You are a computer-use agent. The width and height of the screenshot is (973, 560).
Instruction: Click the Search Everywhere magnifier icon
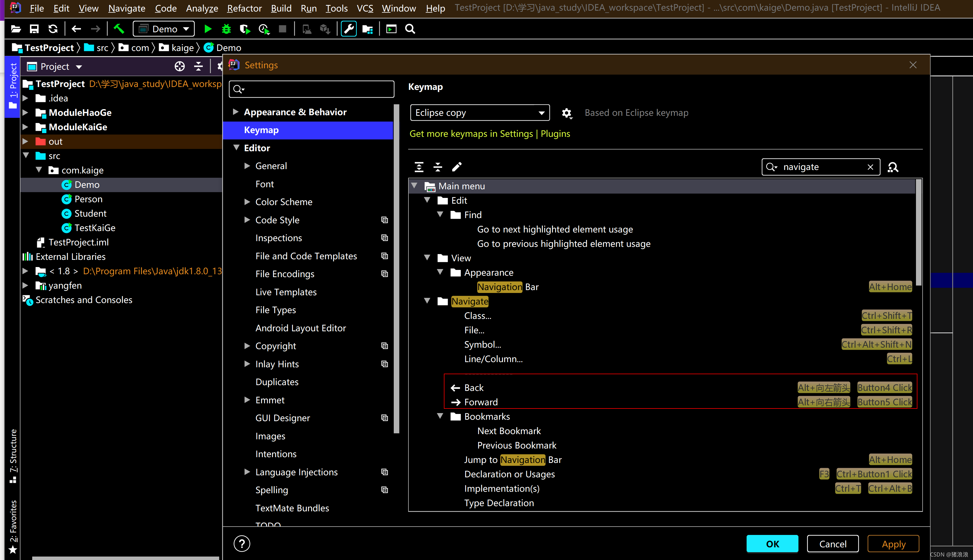410,29
